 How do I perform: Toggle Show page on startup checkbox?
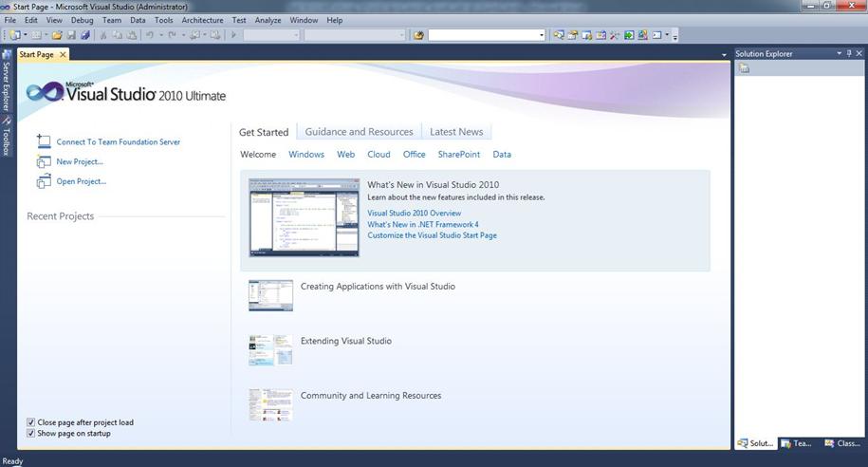[31, 433]
